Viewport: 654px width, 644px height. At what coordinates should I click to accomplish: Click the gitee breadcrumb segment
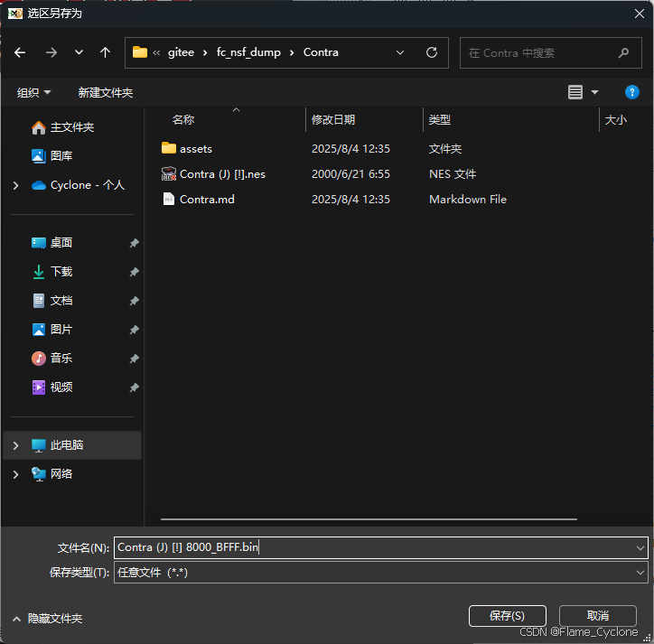(181, 52)
